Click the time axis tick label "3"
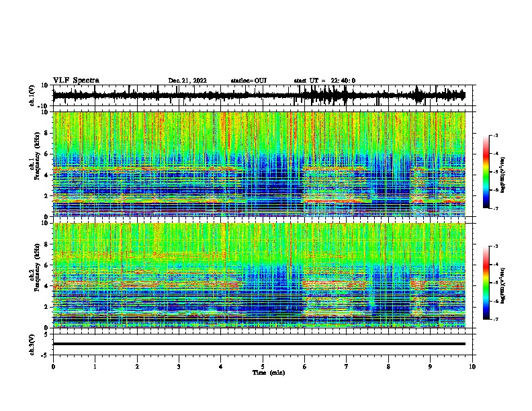 point(179,367)
